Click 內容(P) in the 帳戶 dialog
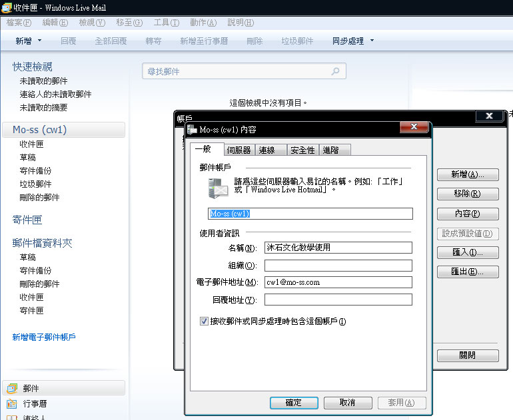The width and height of the screenshot is (513, 420). coord(468,214)
